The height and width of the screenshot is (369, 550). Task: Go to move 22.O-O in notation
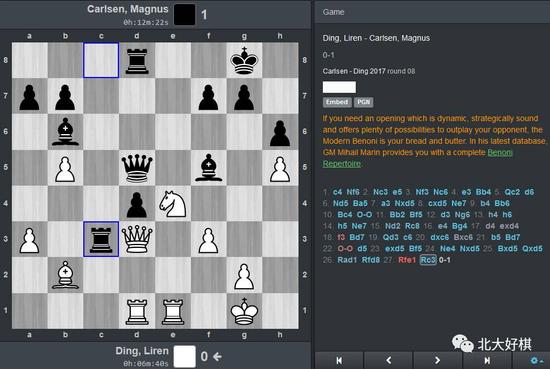coord(345,249)
